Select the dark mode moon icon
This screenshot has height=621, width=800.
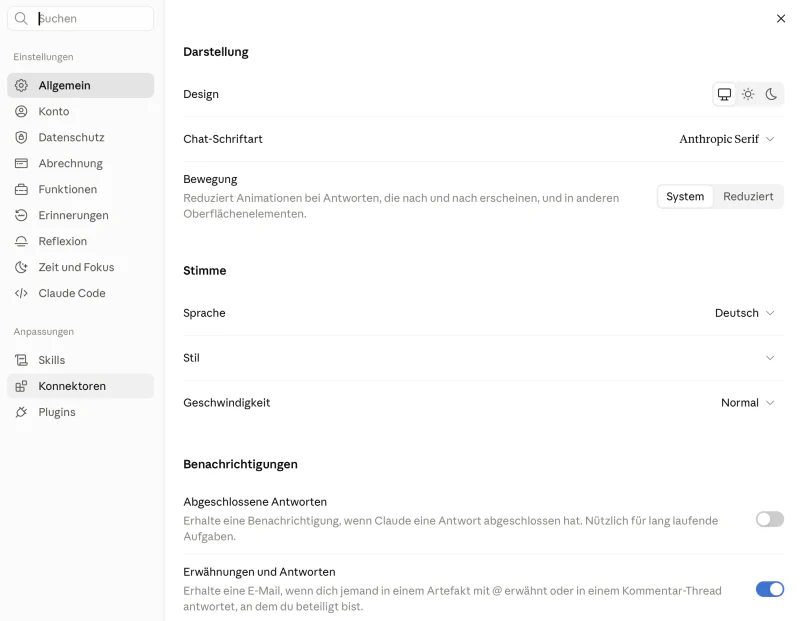771,94
